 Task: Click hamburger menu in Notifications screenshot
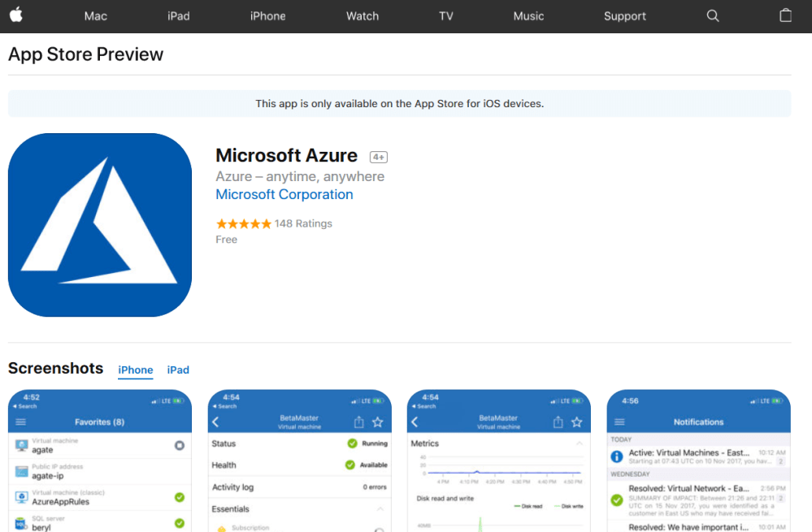619,422
